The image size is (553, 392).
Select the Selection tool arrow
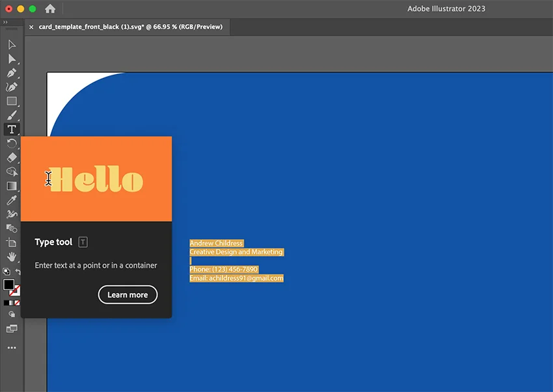tap(12, 44)
